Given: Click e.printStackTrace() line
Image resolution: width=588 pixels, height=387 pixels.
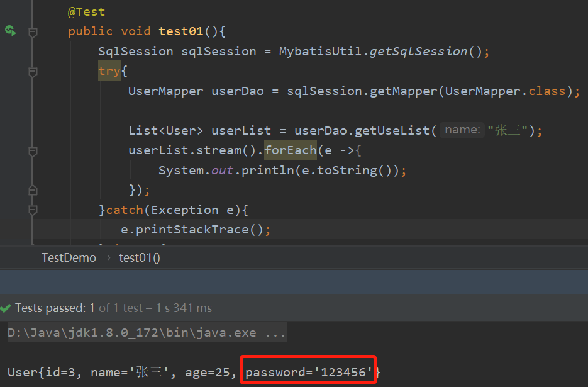Looking at the screenshot, I should [x=196, y=230].
